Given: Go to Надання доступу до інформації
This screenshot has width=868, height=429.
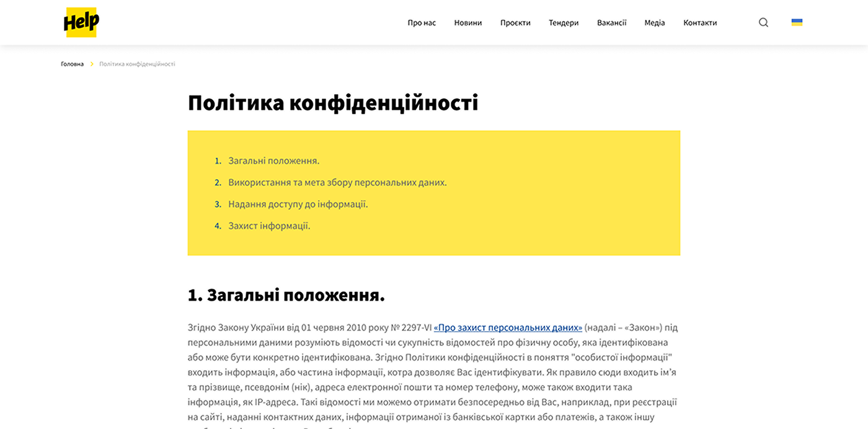Looking at the screenshot, I should point(298,204).
